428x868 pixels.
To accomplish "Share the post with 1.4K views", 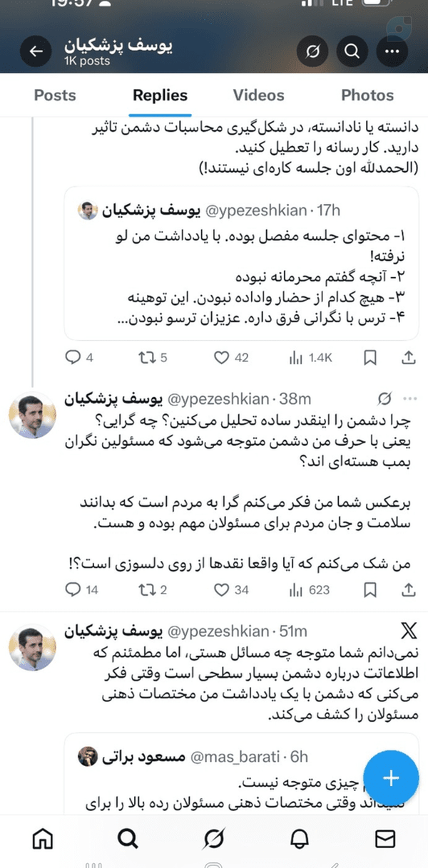I will pos(409,358).
